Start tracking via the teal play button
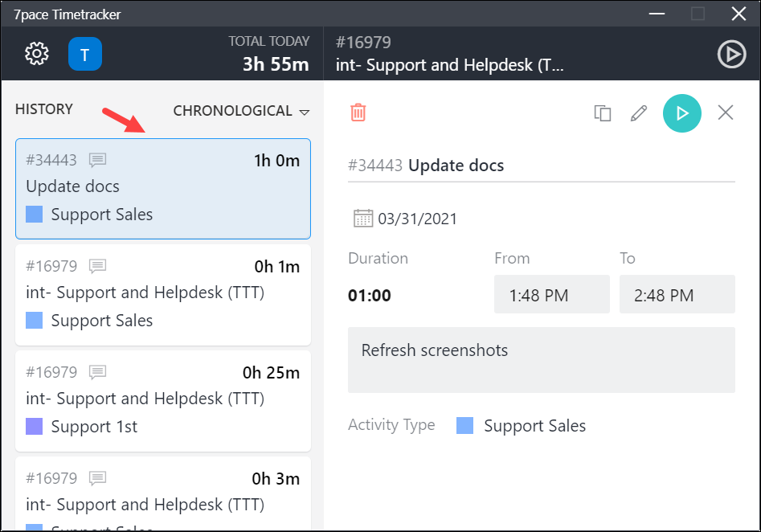 point(682,113)
